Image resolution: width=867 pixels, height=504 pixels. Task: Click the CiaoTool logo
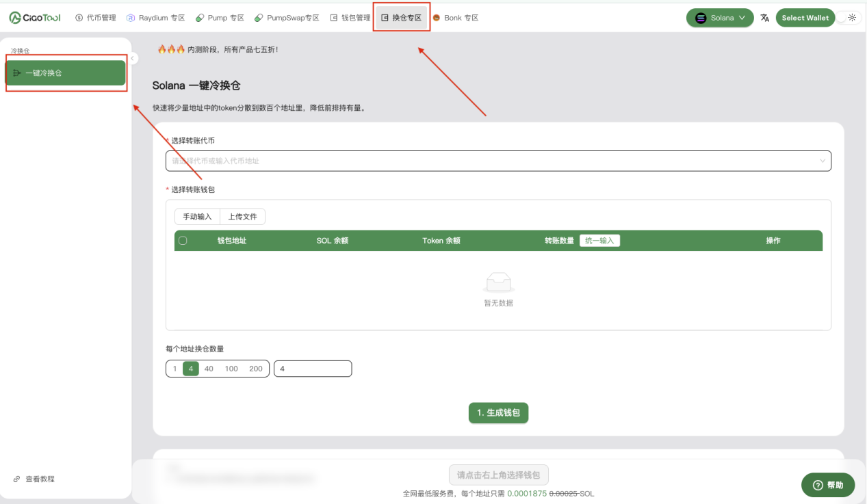(34, 18)
